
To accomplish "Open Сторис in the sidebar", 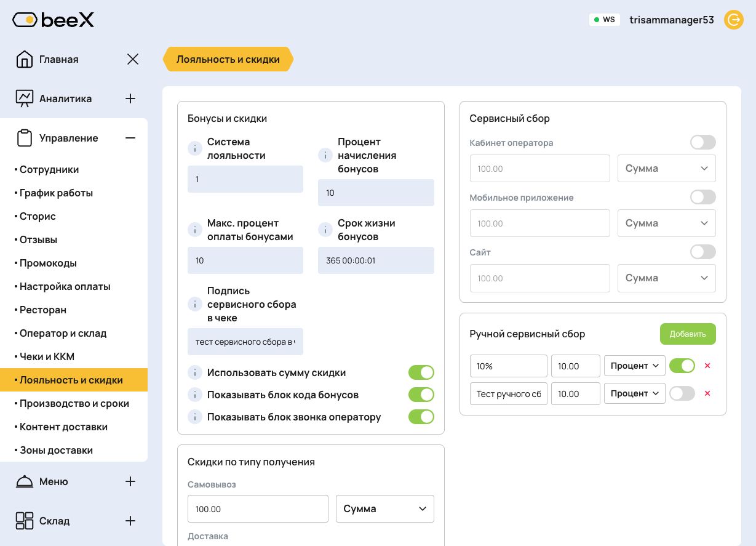I will (74, 216).
